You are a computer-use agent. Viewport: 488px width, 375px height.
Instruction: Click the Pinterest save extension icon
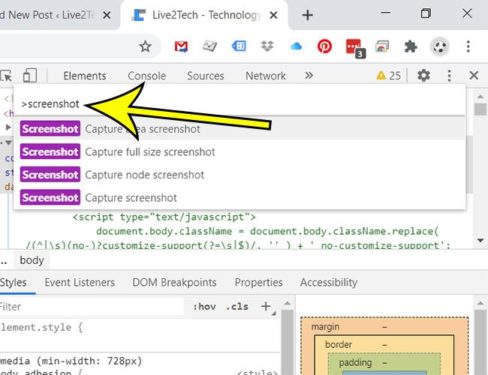click(324, 46)
